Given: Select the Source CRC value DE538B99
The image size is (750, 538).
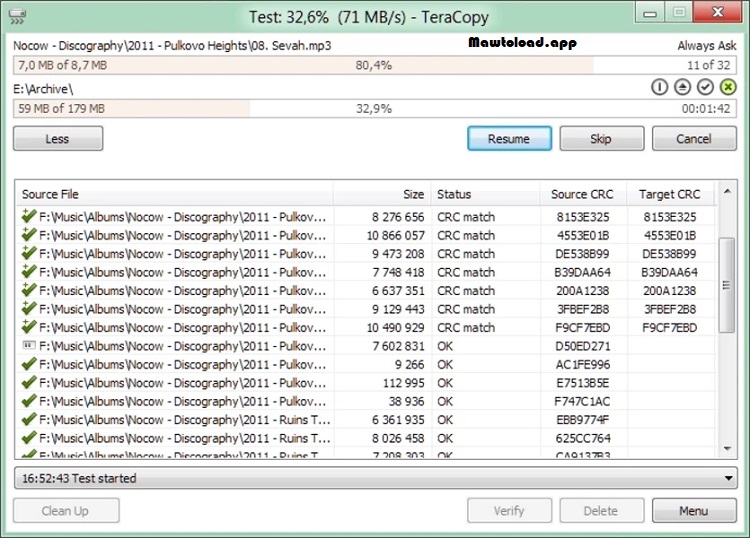Looking at the screenshot, I should [x=583, y=254].
